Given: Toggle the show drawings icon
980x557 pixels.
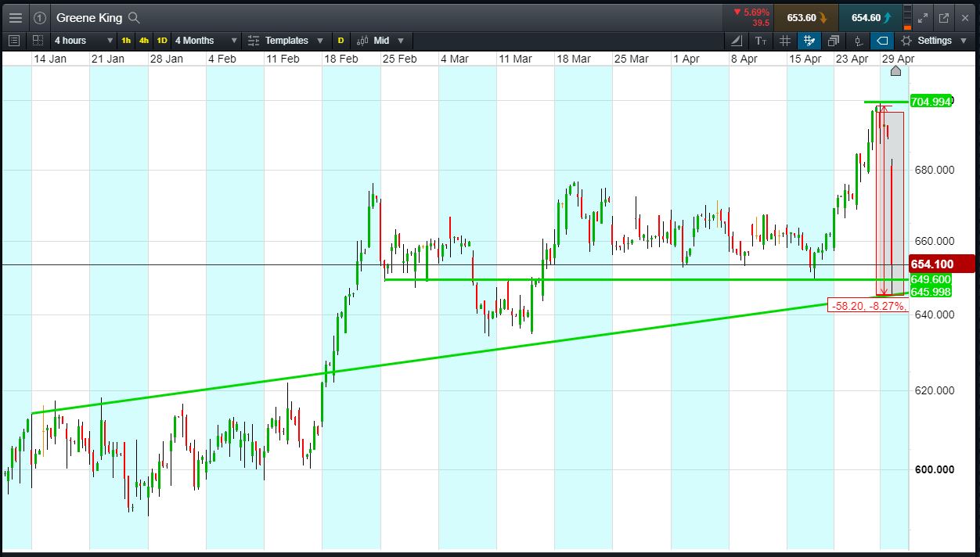Looking at the screenshot, I should click(x=809, y=41).
